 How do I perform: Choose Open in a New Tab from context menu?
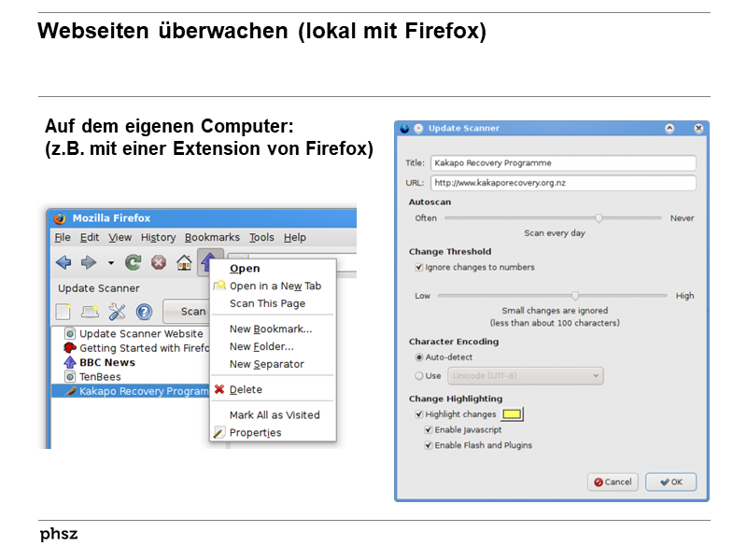tap(275, 285)
